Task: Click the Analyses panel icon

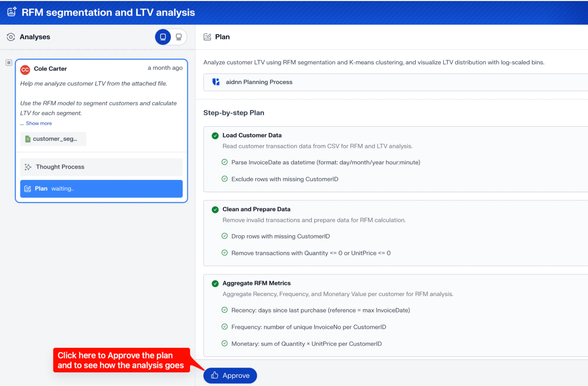Action: [x=11, y=37]
